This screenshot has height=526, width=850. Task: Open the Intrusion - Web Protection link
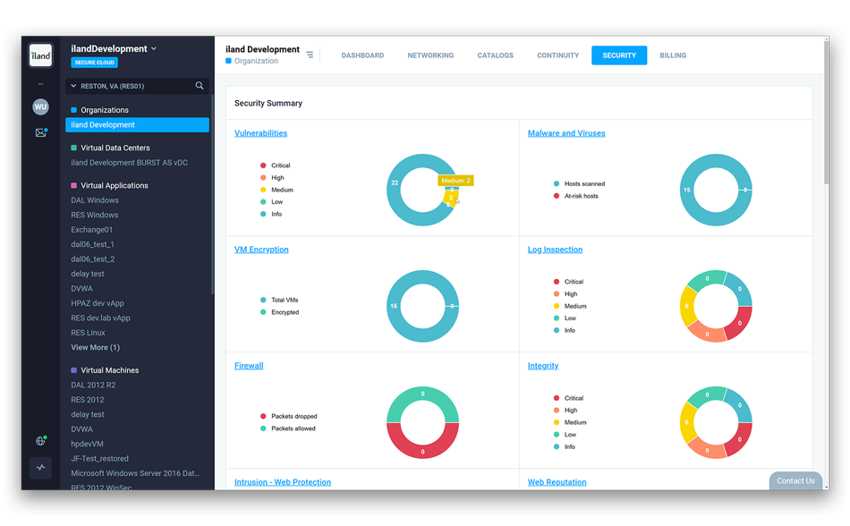click(x=282, y=482)
